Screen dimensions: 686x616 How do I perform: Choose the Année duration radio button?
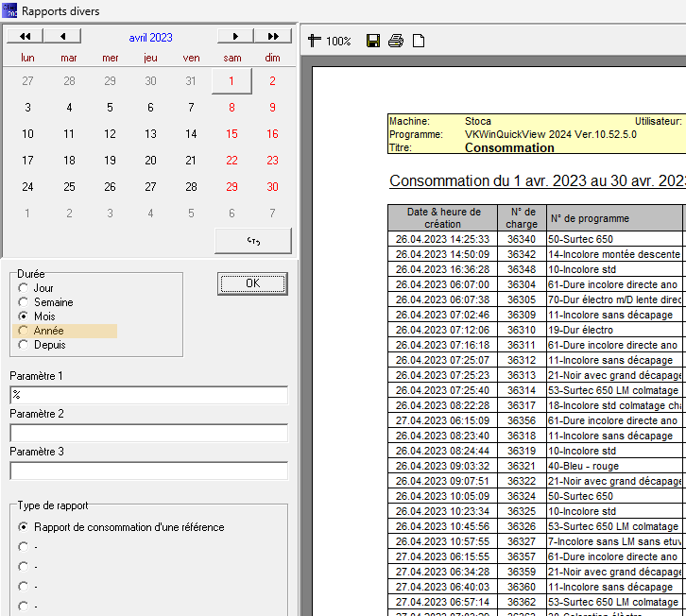tap(24, 331)
